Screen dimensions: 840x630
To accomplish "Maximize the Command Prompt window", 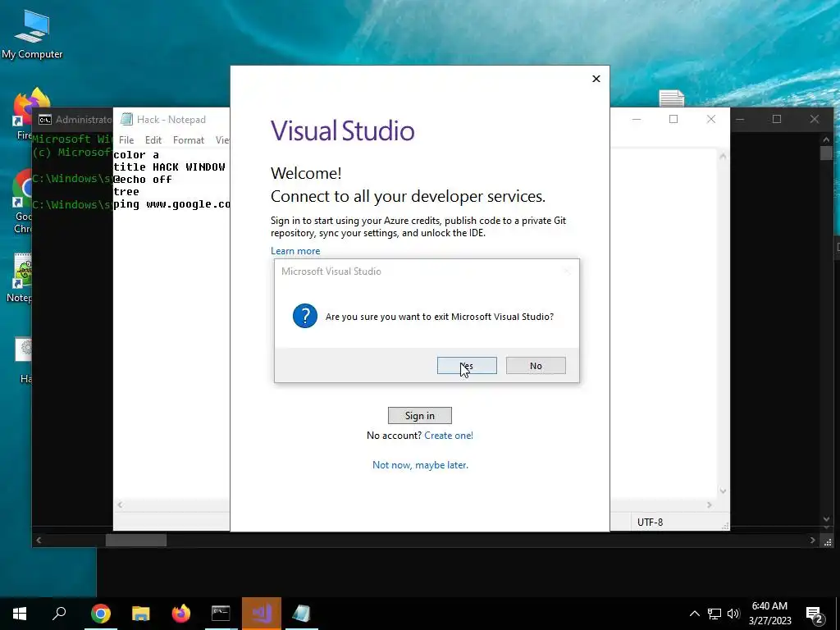I will pos(777,119).
